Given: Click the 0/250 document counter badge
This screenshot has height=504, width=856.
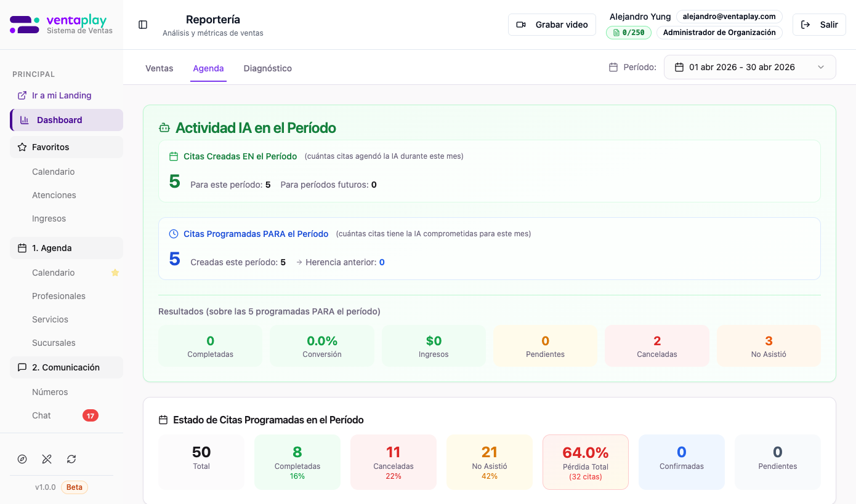Looking at the screenshot, I should coord(629,33).
